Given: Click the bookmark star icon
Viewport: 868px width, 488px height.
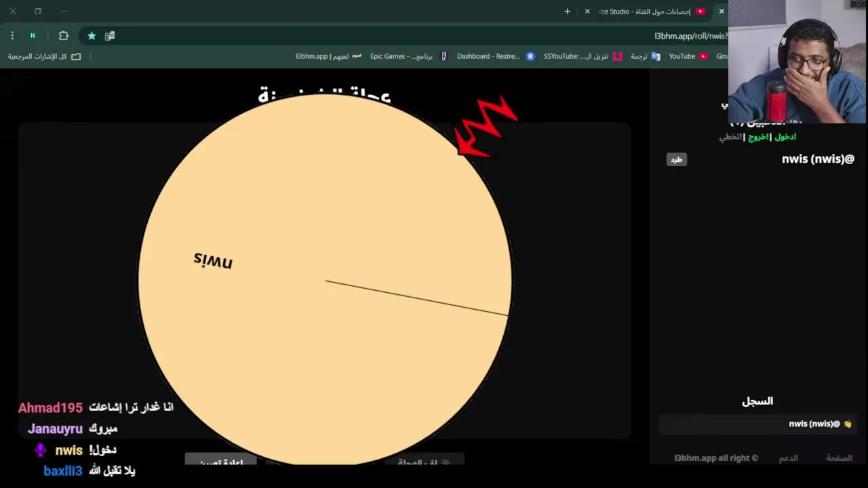Looking at the screenshot, I should pyautogui.click(x=92, y=35).
